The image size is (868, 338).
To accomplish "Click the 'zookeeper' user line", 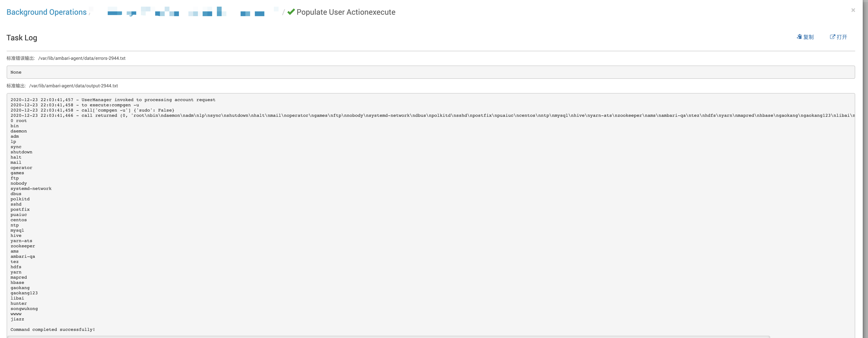I will click(23, 246).
